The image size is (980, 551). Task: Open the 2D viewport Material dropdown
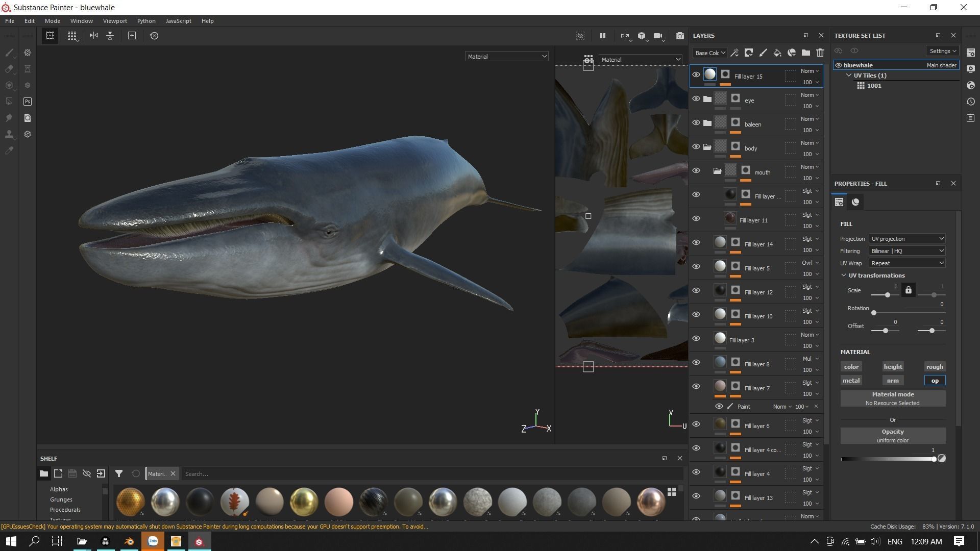coord(641,60)
